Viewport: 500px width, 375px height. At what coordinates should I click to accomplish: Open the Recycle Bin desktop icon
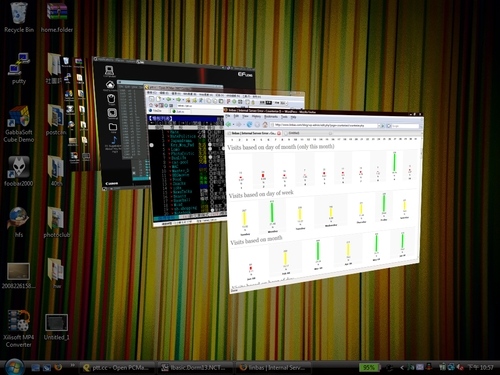pyautogui.click(x=19, y=18)
